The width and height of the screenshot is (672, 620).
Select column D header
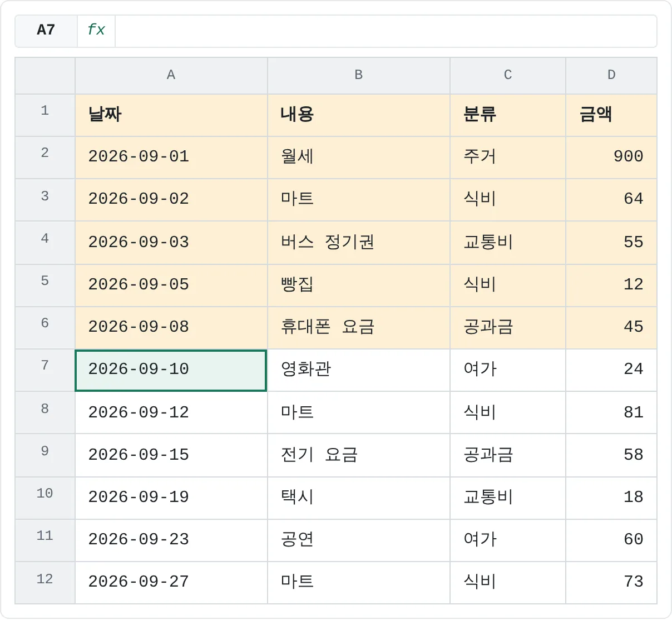coord(611,75)
